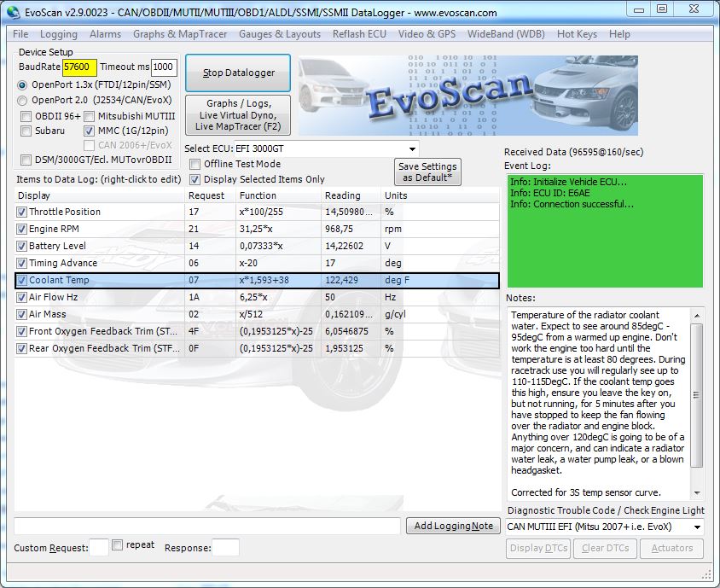The height and width of the screenshot is (588, 720).
Task: Uncheck the Air Mass item
Action: (x=21, y=314)
